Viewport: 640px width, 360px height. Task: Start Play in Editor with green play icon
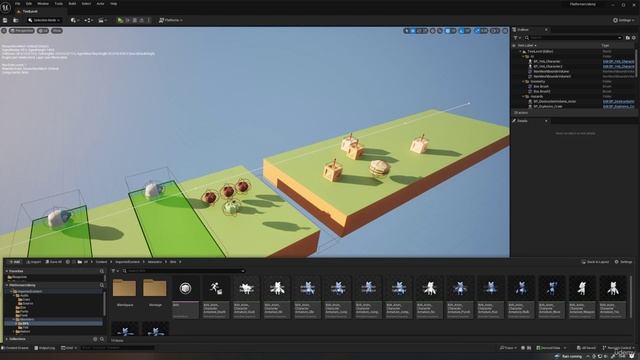[120, 20]
